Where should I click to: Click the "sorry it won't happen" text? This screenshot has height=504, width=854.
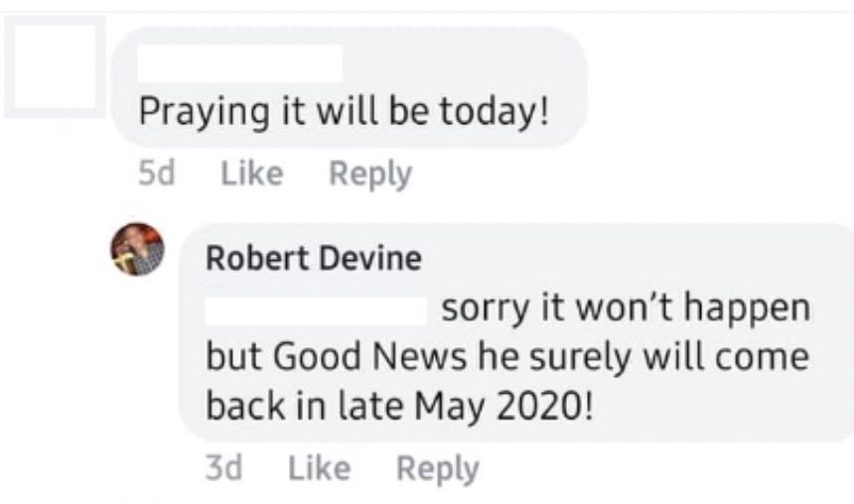[625, 309]
